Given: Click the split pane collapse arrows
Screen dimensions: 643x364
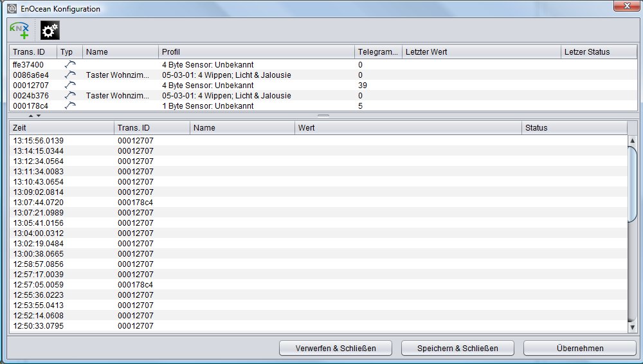Looking at the screenshot, I should pyautogui.click(x=35, y=116).
